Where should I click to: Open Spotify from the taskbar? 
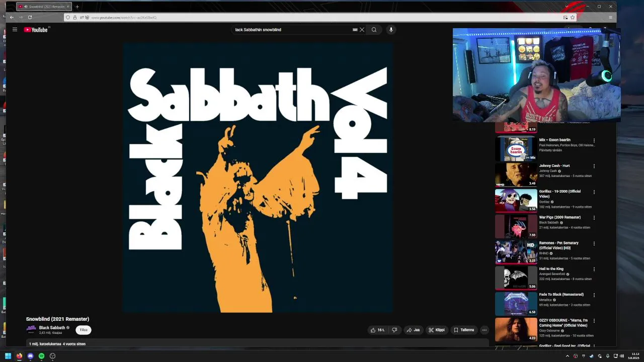41,356
